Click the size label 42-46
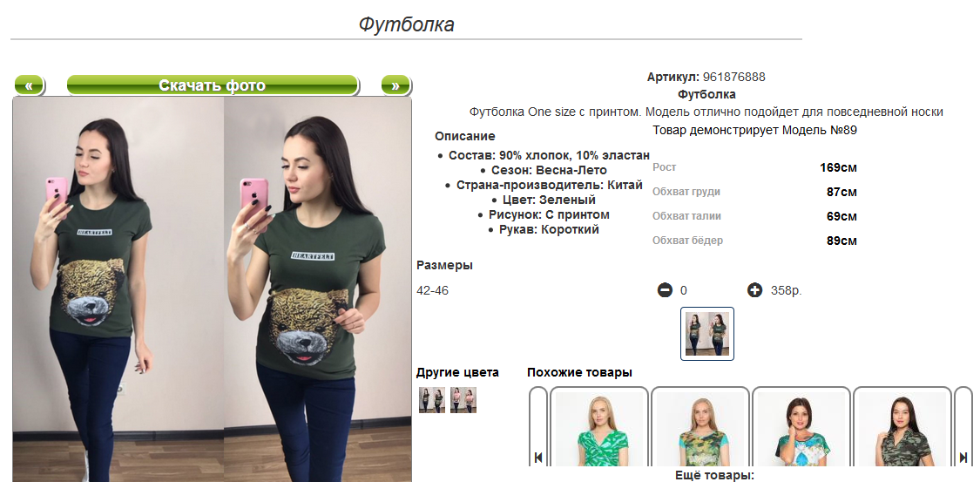 [x=432, y=291]
